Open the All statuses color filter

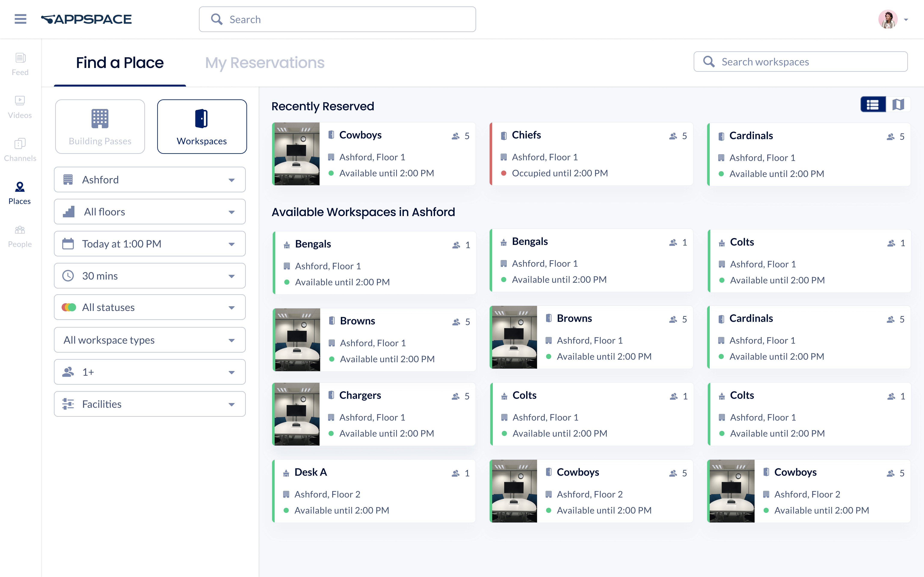(150, 307)
